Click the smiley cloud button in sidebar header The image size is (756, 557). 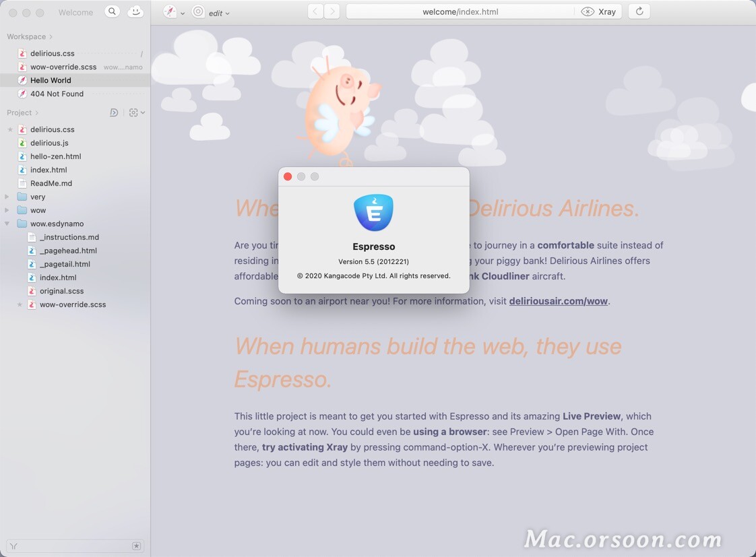click(x=135, y=11)
